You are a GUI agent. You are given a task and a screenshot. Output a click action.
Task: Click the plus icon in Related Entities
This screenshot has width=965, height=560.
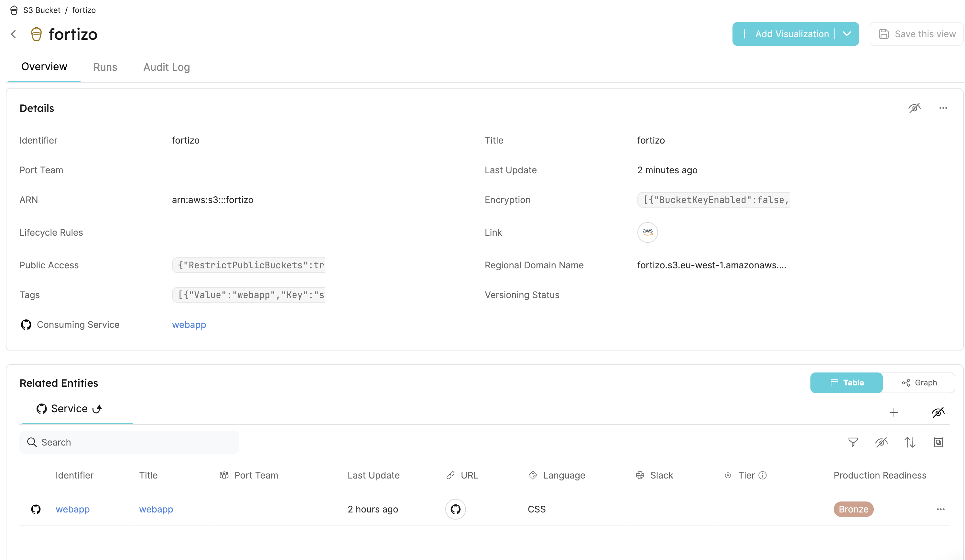[x=894, y=412]
